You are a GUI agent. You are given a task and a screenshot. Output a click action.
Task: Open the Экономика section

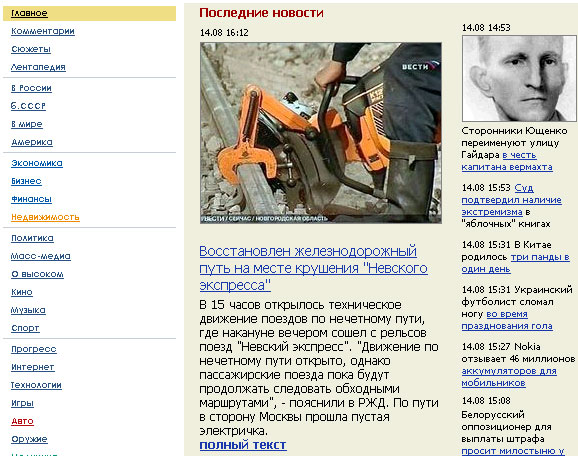pyautogui.click(x=37, y=163)
